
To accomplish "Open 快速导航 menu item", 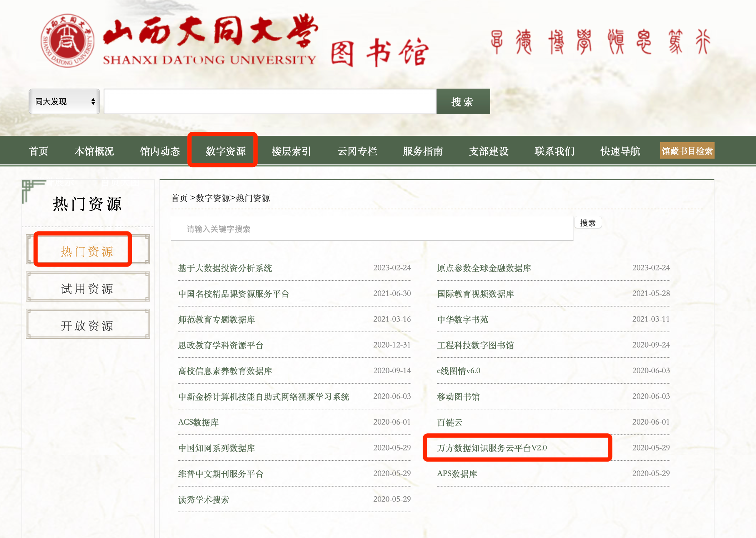I will [x=620, y=151].
